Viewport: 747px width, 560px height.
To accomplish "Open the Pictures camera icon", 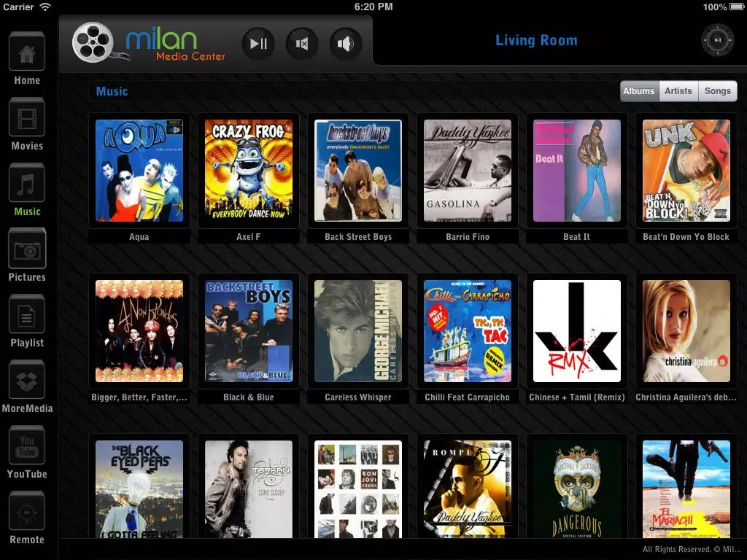I will [27, 249].
